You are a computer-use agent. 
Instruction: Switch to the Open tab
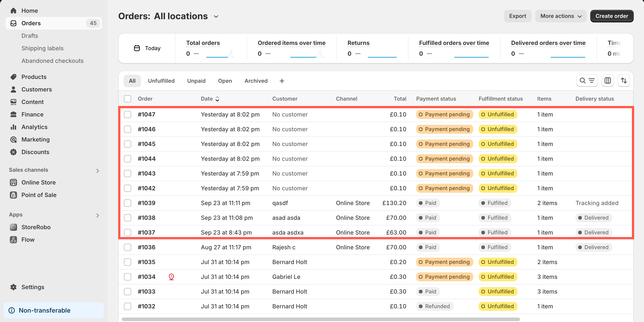225,81
